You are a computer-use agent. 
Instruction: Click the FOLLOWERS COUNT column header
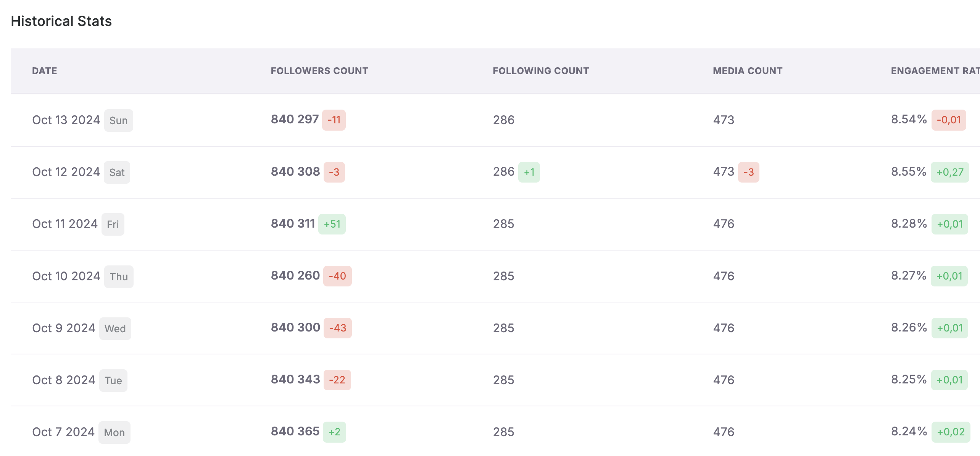click(319, 71)
